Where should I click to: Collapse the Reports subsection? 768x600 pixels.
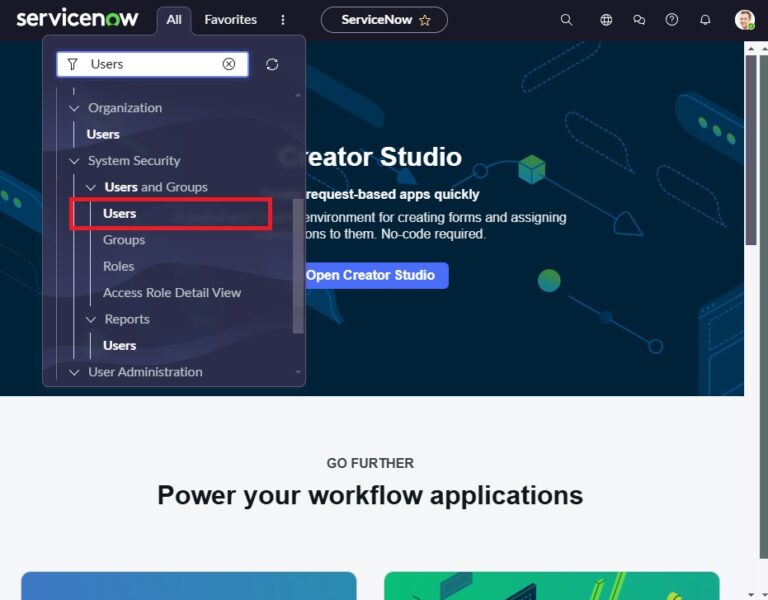(x=90, y=319)
